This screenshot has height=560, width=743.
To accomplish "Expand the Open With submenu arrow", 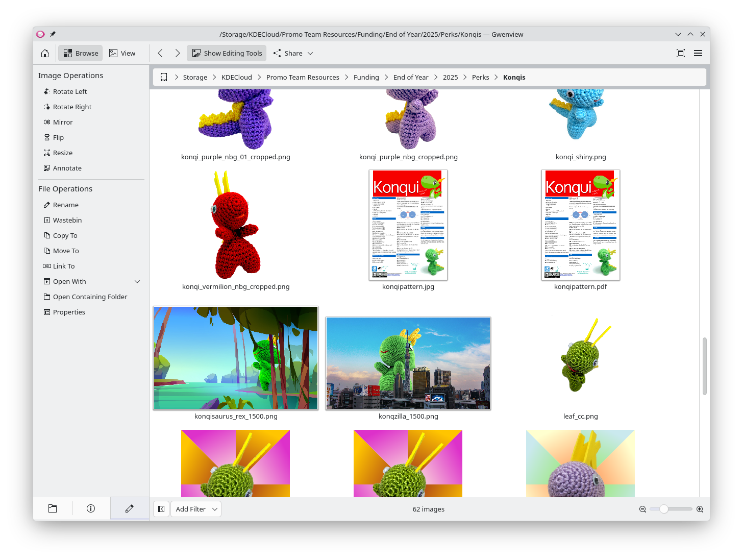I will pos(137,282).
